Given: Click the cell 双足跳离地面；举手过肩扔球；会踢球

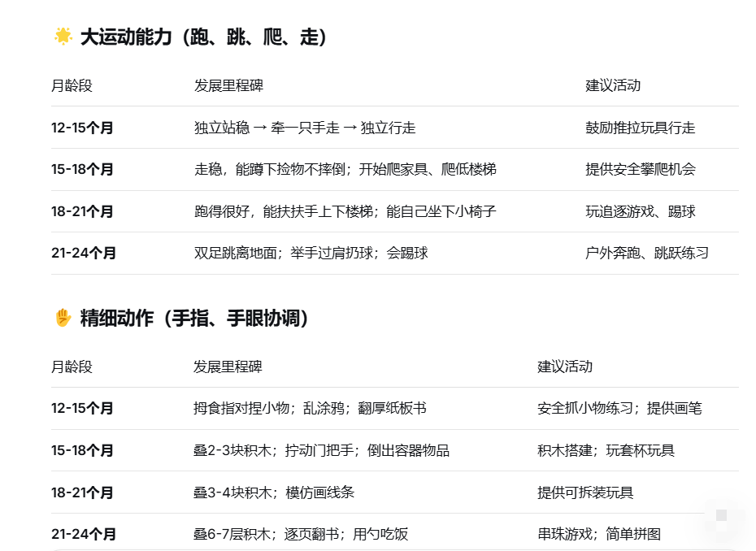Looking at the screenshot, I should click(311, 253).
